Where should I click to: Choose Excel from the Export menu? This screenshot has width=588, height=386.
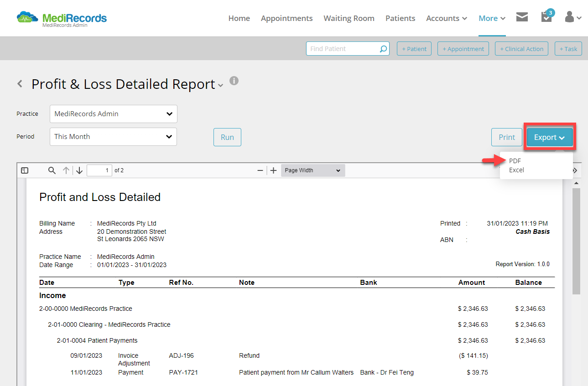(516, 170)
